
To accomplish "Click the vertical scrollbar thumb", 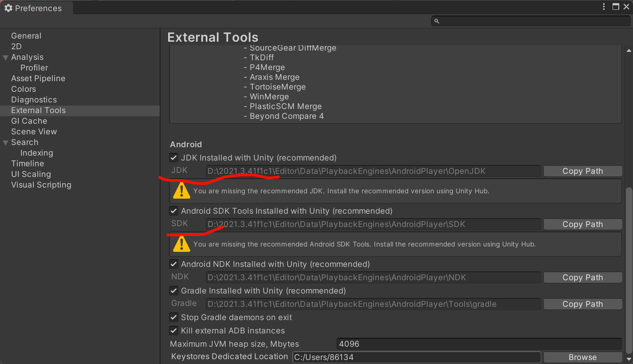I will [x=629, y=270].
